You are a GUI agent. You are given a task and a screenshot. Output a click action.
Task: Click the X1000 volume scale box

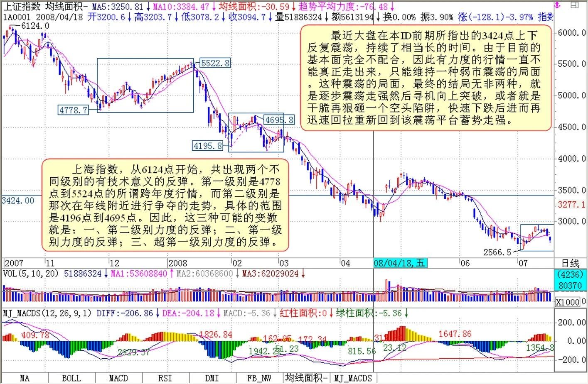coord(568,302)
